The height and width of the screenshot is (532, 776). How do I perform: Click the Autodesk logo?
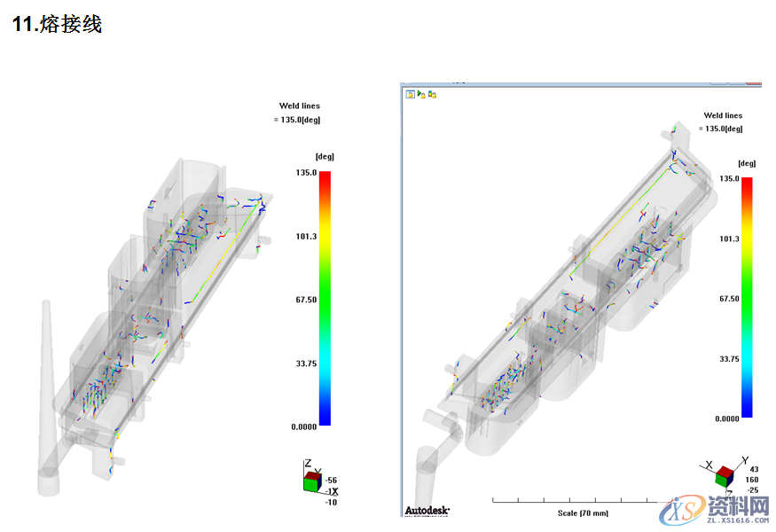(427, 510)
